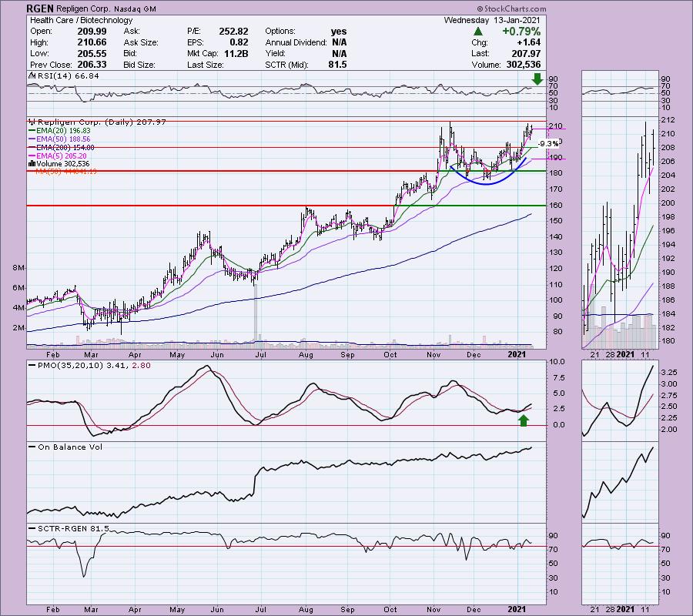The width and height of the screenshot is (693, 616).
Task: Click the SCTR (Mid) value in the header
Action: (337, 65)
